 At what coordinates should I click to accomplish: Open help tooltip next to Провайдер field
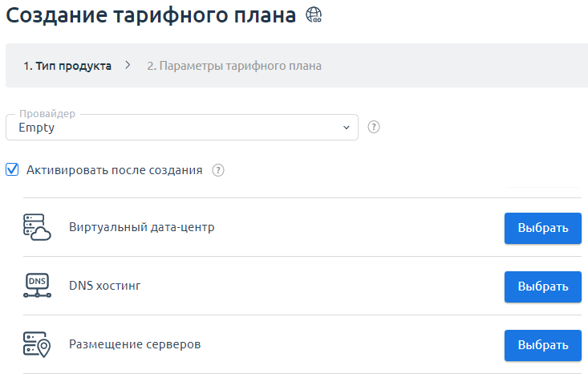tap(373, 127)
